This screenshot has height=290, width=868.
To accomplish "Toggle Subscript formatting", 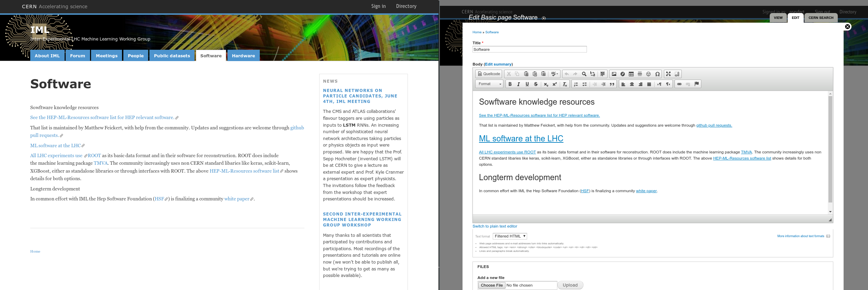I will 546,84.
